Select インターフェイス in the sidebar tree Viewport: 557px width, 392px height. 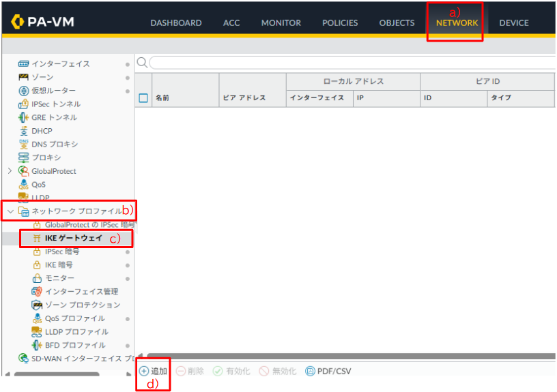pyautogui.click(x=60, y=64)
